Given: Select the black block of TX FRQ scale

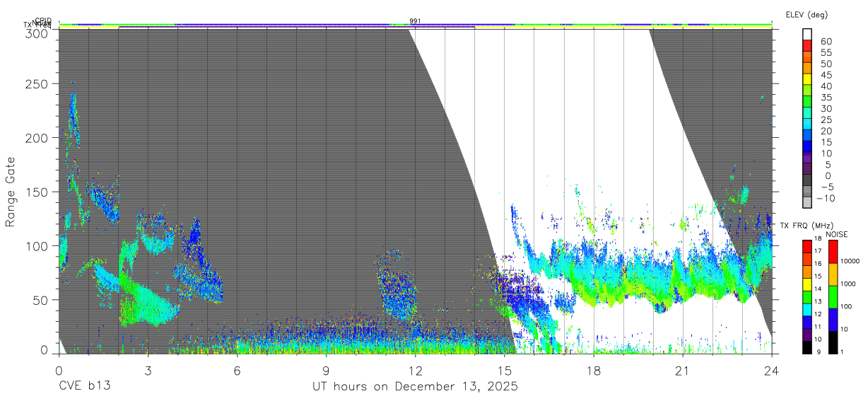Looking at the screenshot, I should click(807, 347).
